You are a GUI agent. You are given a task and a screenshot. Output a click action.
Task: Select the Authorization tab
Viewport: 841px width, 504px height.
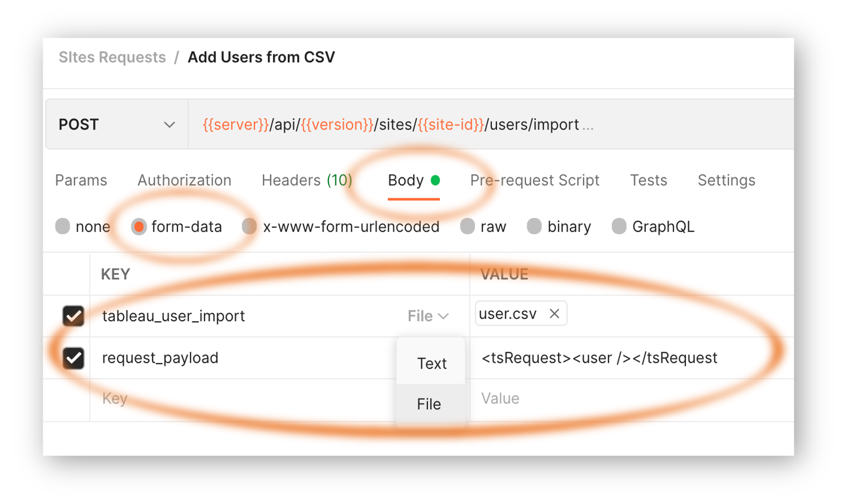[x=184, y=180]
